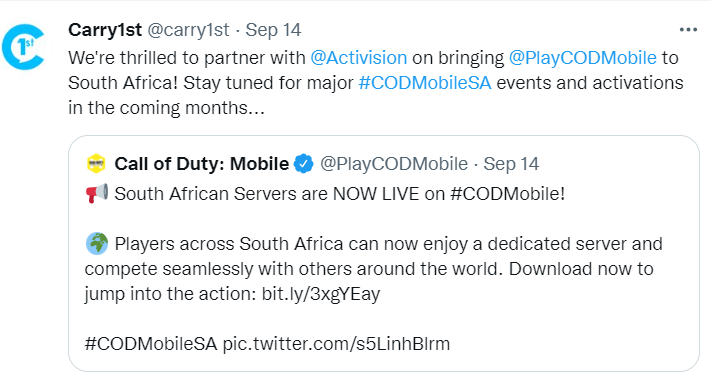Click the globe emoji icon
The width and height of the screenshot is (711, 375).
97,244
